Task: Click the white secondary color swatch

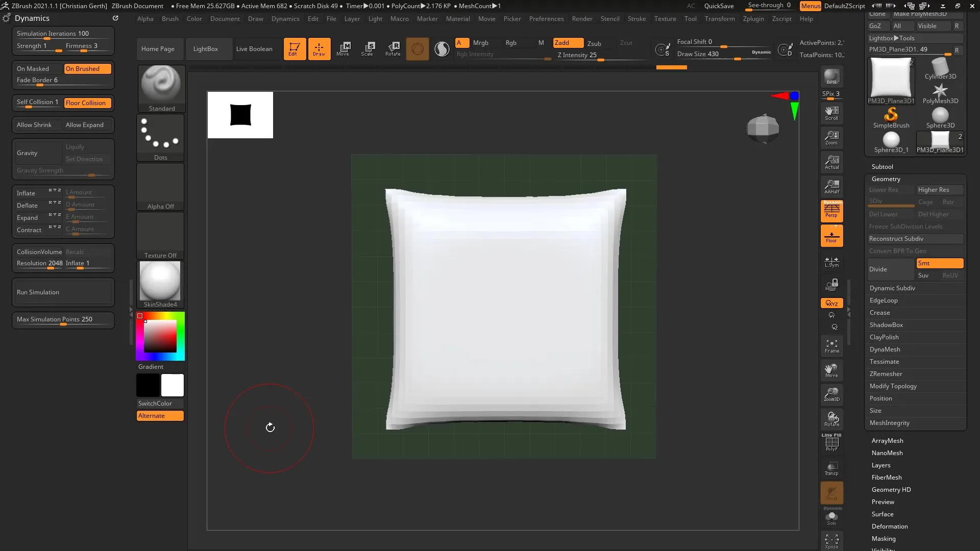Action: (173, 385)
